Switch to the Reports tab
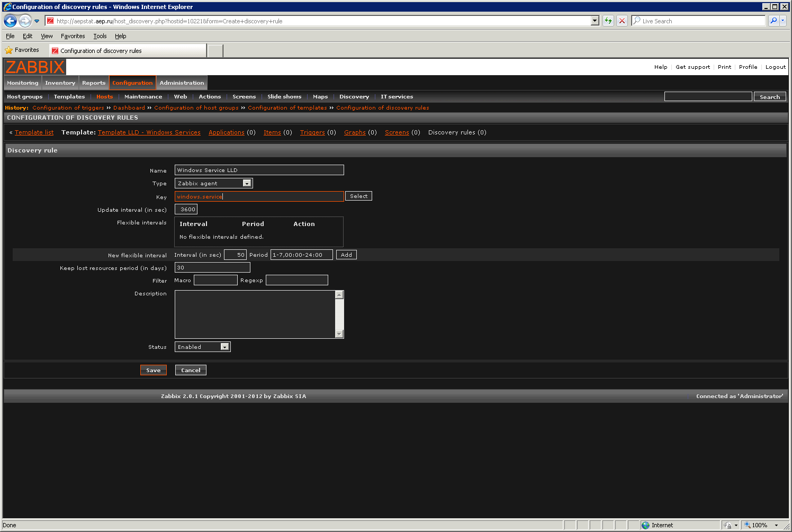 click(94, 83)
